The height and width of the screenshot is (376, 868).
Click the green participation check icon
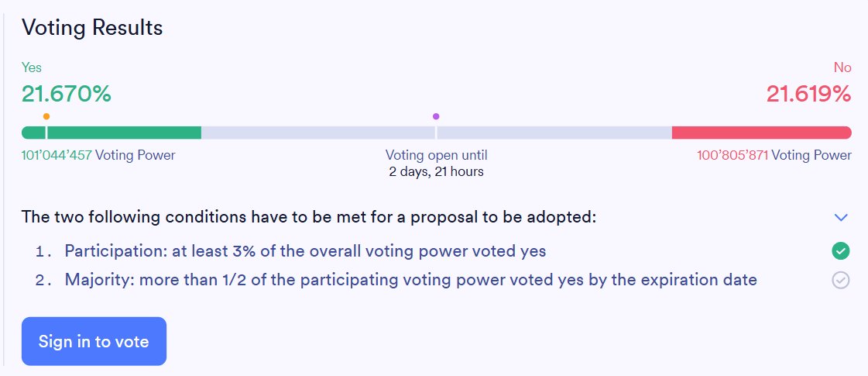tap(841, 250)
